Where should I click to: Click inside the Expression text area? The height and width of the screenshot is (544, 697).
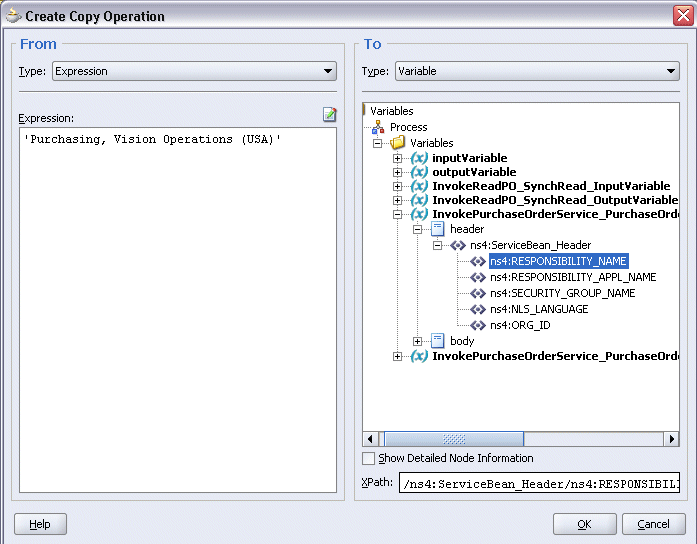(178, 310)
